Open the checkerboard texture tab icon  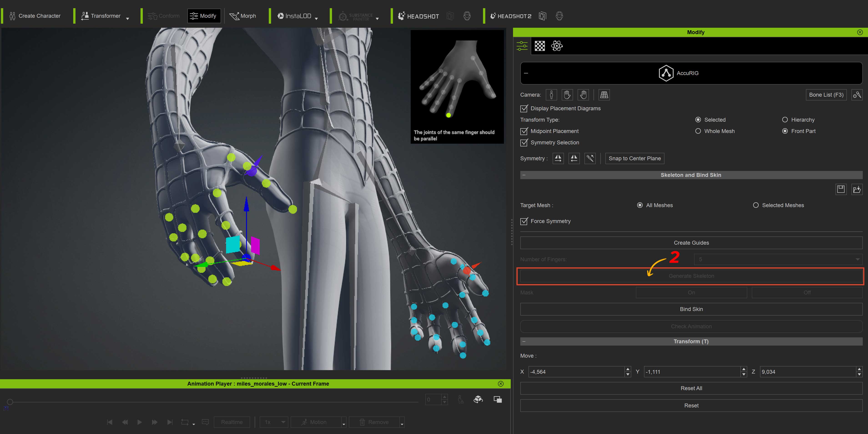tap(540, 46)
